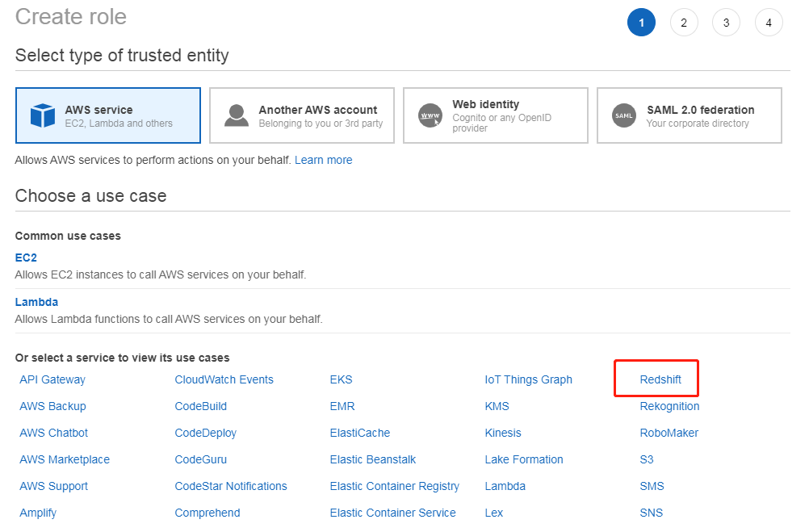Select Elastic Beanstalk service
809x532 pixels.
pyautogui.click(x=373, y=460)
